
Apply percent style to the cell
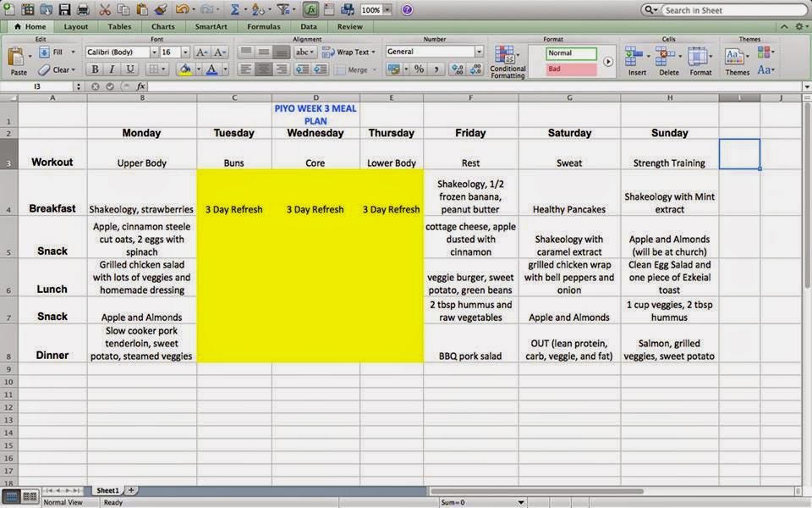pyautogui.click(x=419, y=69)
